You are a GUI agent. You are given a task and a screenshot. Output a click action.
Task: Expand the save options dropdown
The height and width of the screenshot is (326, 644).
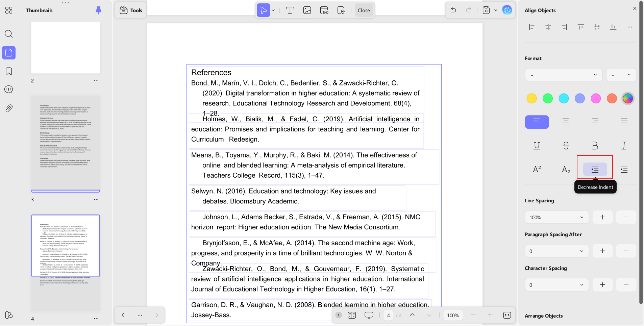tap(496, 10)
